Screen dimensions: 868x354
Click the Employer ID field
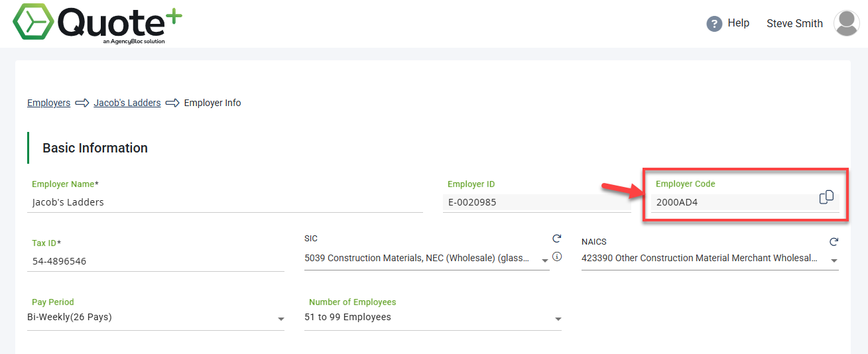537,203
